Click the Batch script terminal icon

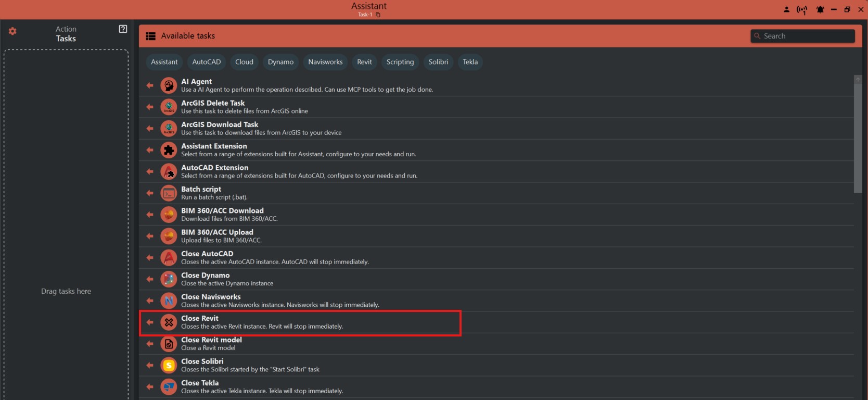click(169, 193)
